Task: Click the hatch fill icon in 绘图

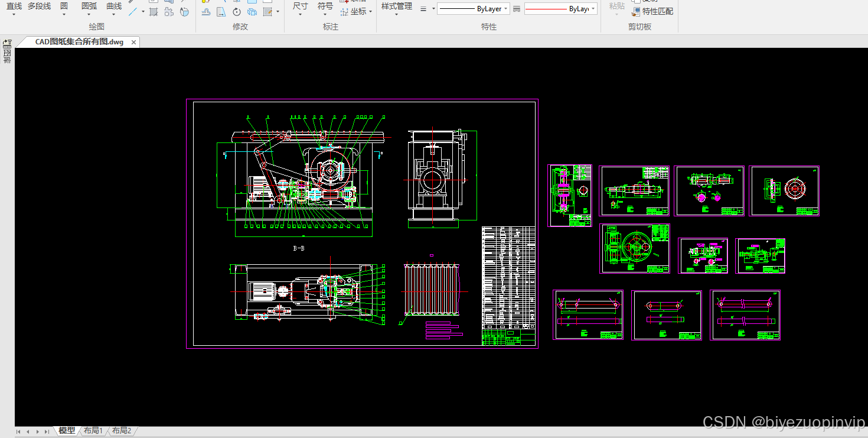Action: point(154,12)
